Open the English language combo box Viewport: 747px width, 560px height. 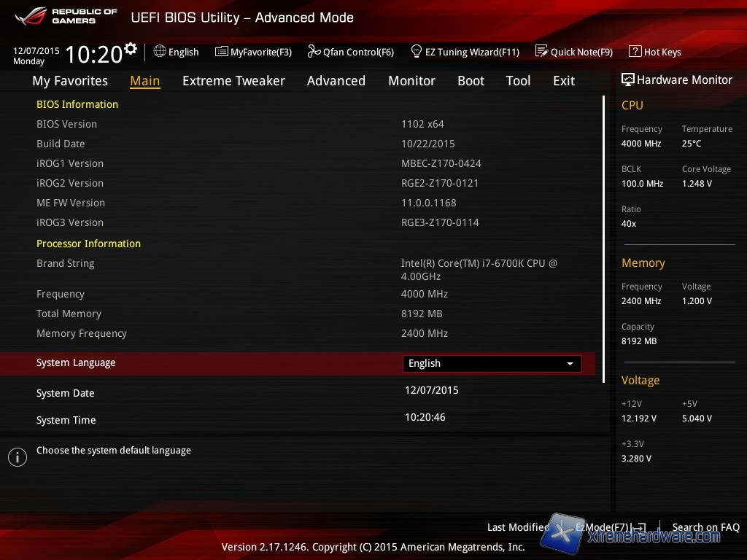(x=491, y=364)
